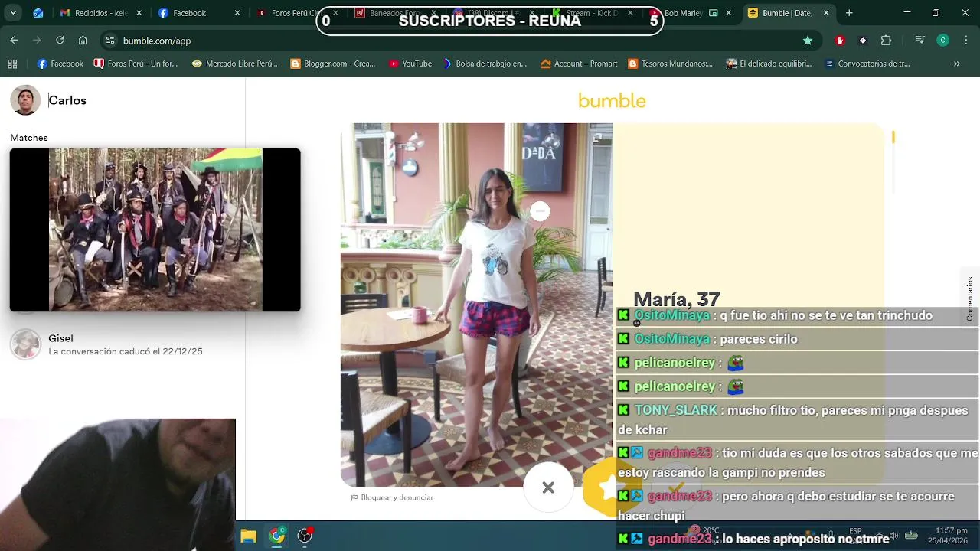980x551 pixels.
Task: Click the floating video thumbnail
Action: (x=155, y=230)
